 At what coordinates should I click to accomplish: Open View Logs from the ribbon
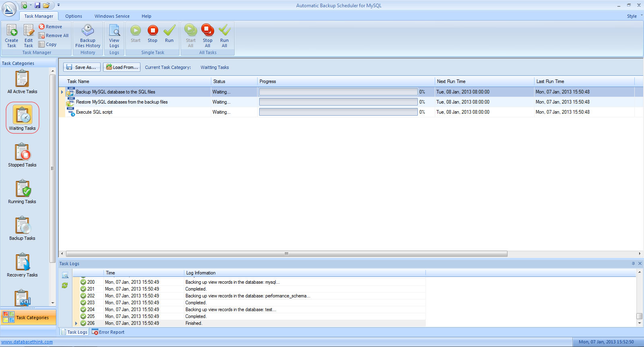[x=114, y=36]
